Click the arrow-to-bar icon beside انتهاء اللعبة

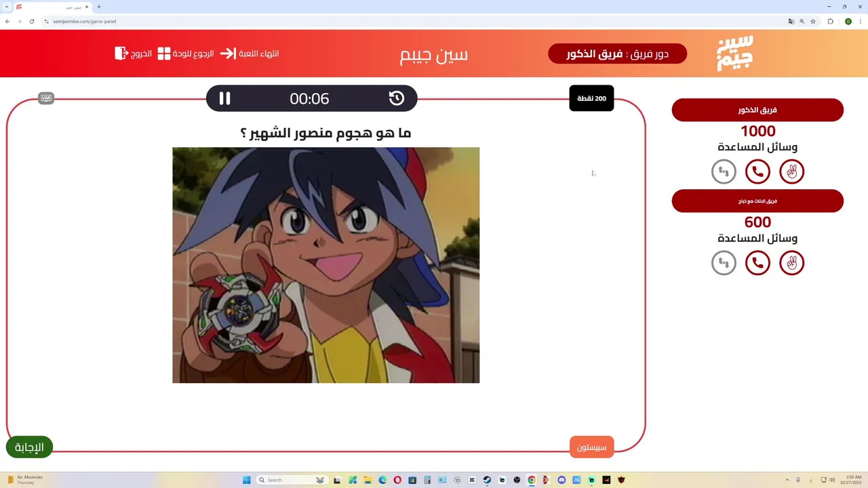[228, 54]
